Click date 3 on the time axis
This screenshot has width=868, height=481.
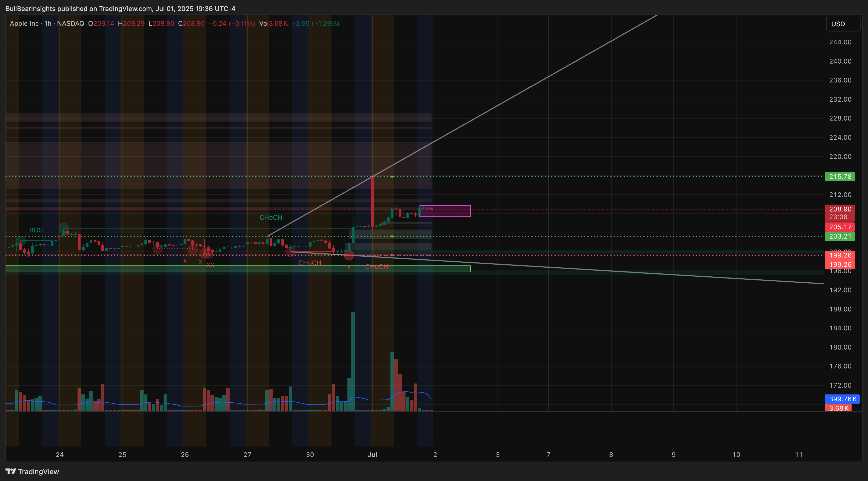(x=498, y=455)
